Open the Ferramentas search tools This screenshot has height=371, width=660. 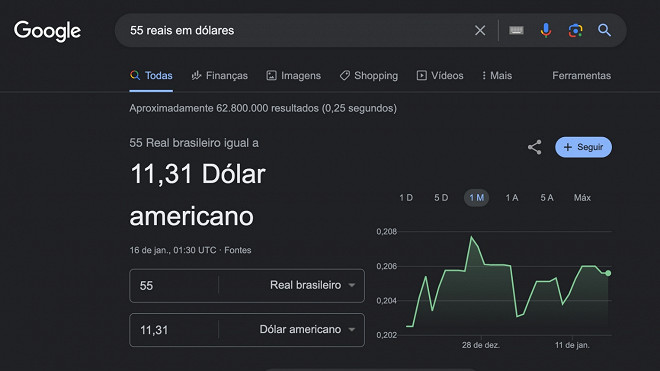(x=581, y=76)
